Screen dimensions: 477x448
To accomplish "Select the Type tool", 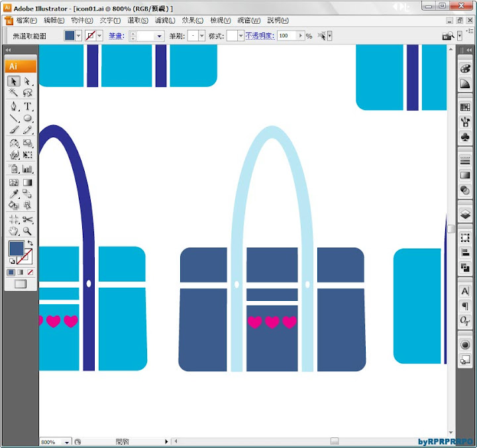I will (x=28, y=107).
